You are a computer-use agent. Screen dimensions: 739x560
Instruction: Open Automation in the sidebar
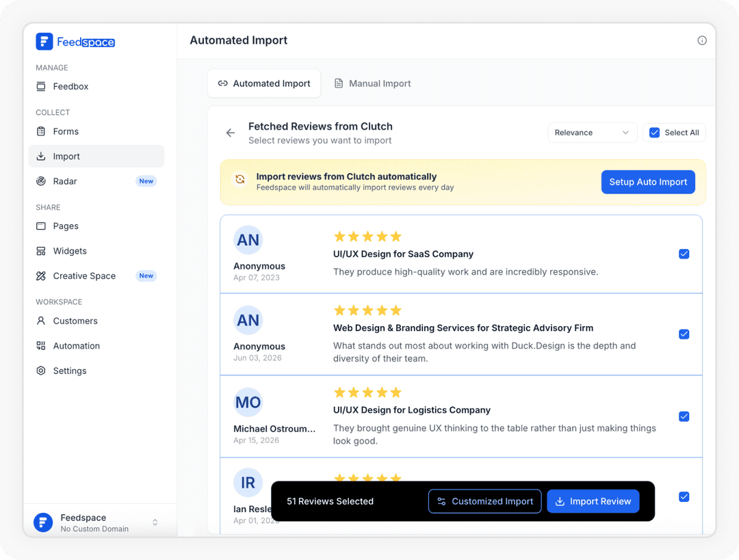(x=96, y=346)
